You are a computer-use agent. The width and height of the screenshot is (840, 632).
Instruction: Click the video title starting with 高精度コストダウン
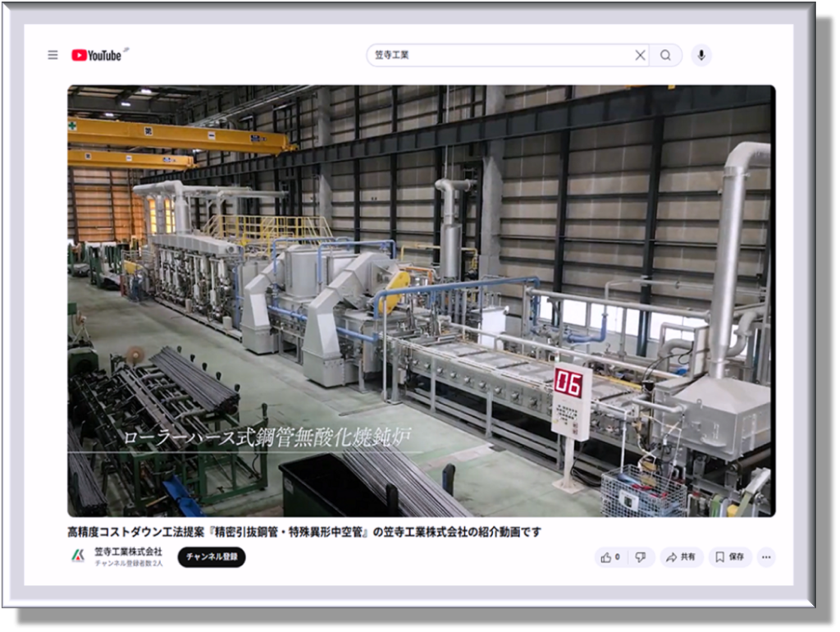pyautogui.click(x=304, y=532)
